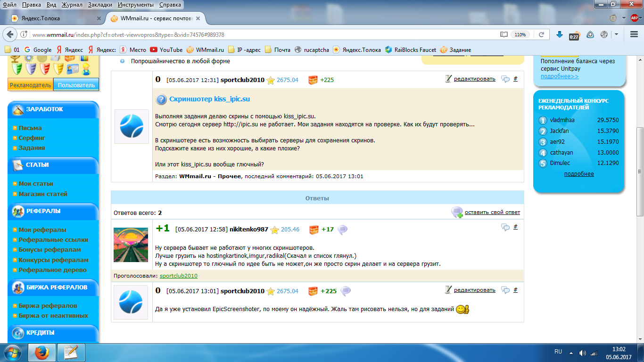The height and width of the screenshot is (362, 644).
Task: Open Биржа от неактивных link
Action: [53, 316]
